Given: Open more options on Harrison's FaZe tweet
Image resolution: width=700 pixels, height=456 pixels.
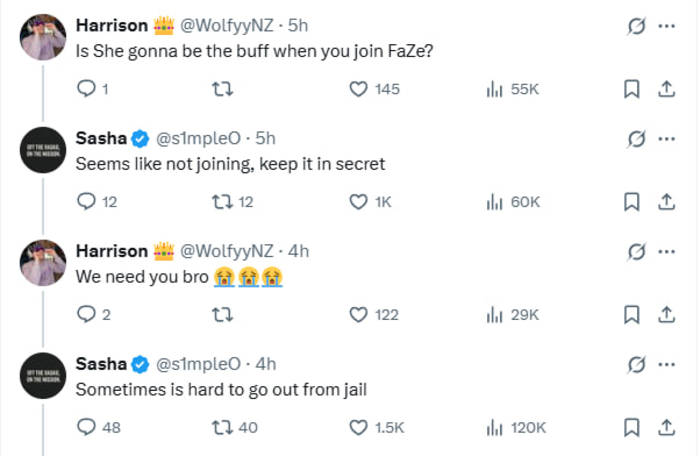Looking at the screenshot, I should tap(666, 26).
